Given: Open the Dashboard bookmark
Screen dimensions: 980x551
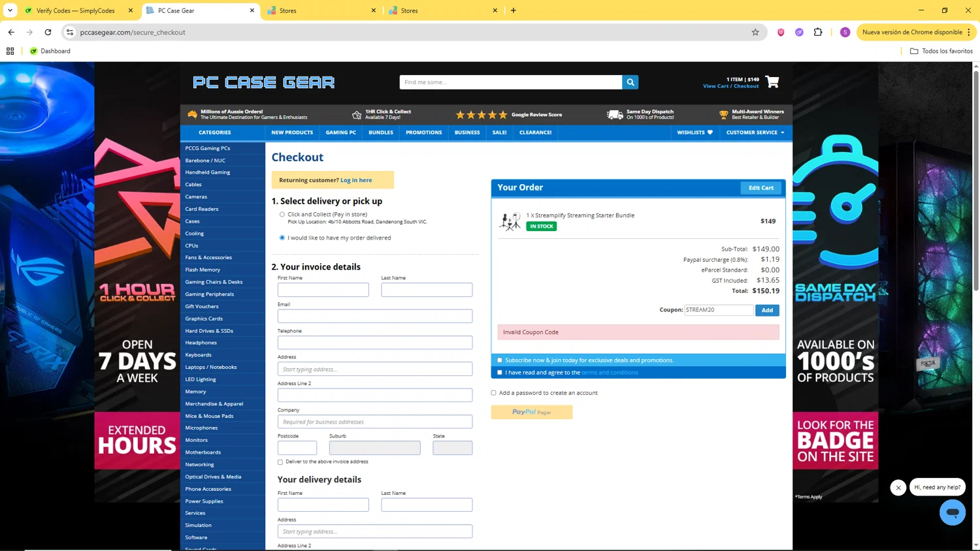Looking at the screenshot, I should 50,51.
